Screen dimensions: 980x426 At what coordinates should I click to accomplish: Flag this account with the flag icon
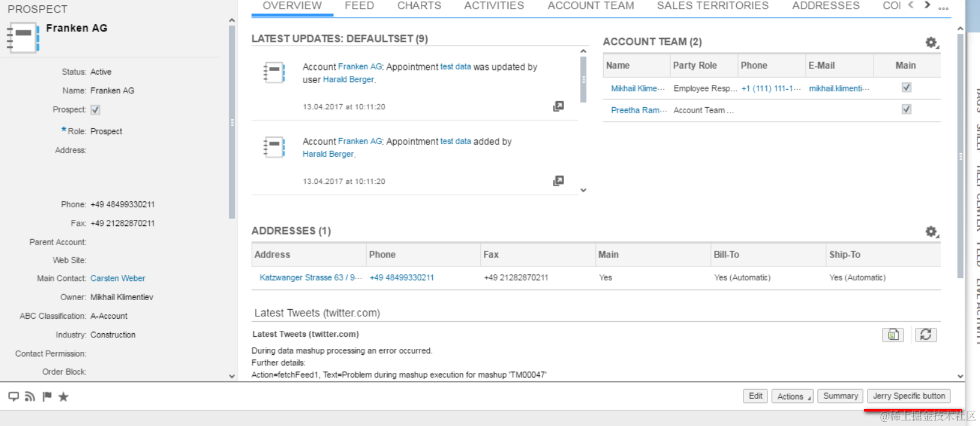47,396
